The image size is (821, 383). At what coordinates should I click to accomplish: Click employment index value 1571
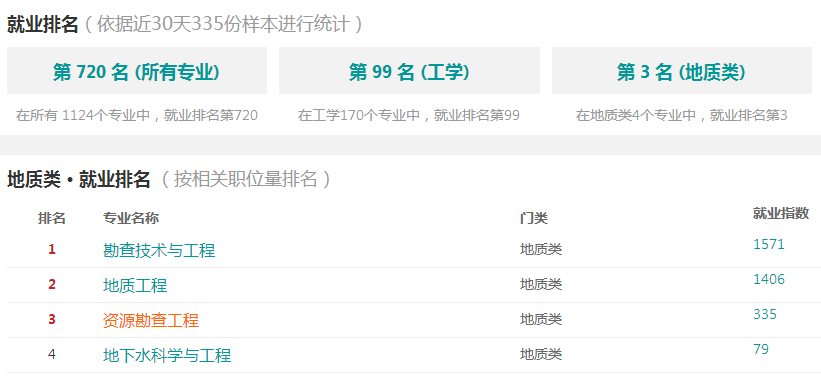pos(769,244)
